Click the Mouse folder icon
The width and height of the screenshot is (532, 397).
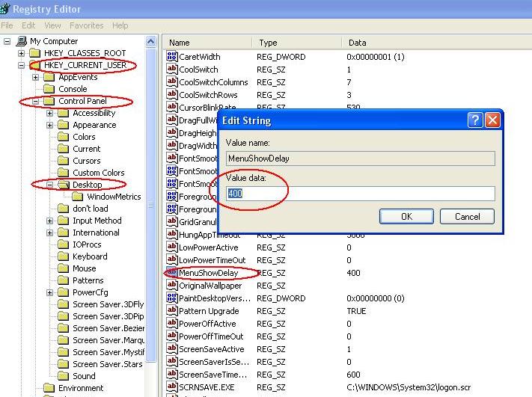[63, 268]
